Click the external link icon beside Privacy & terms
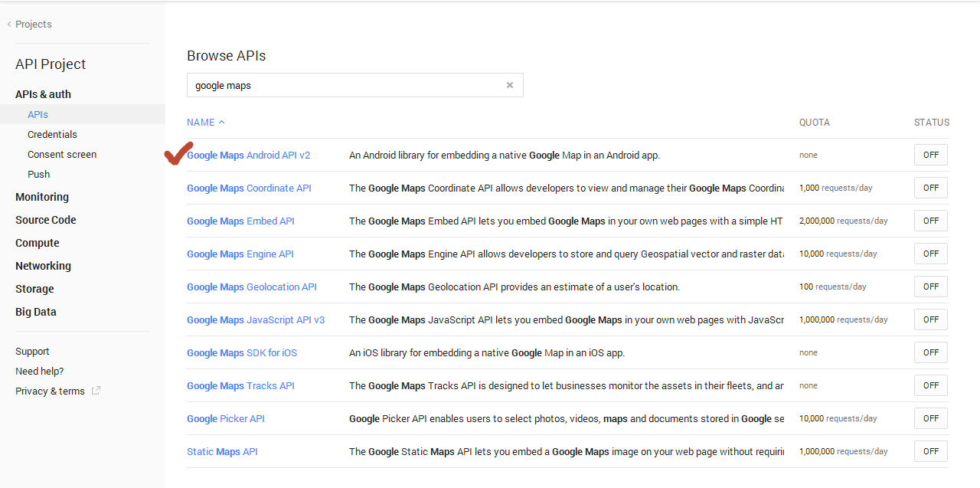The height and width of the screenshot is (488, 980). 96,391
